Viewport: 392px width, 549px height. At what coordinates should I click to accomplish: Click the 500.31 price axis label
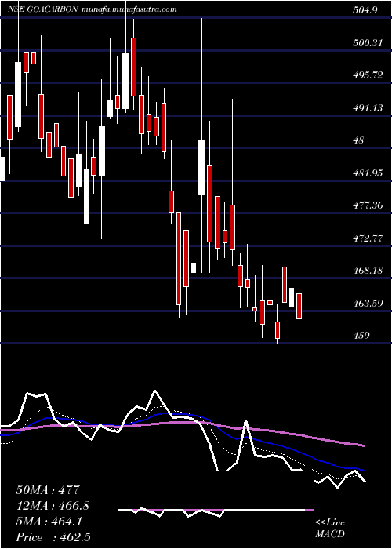pos(368,43)
